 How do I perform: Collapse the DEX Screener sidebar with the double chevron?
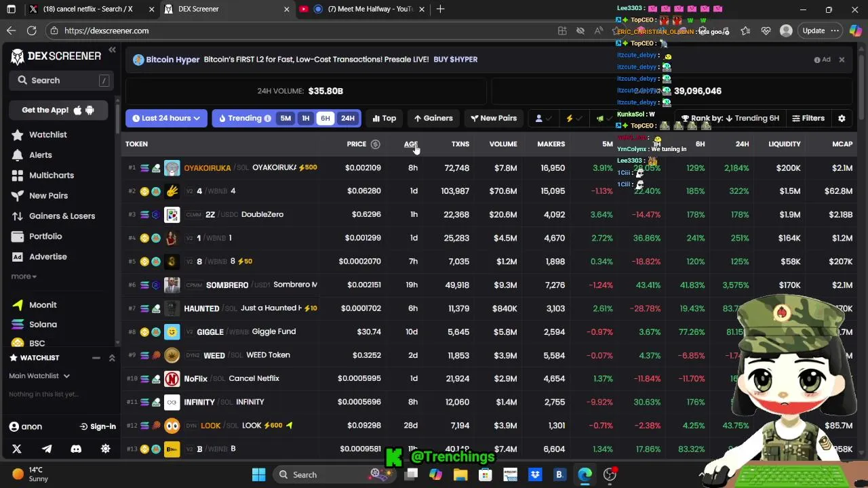(x=112, y=50)
